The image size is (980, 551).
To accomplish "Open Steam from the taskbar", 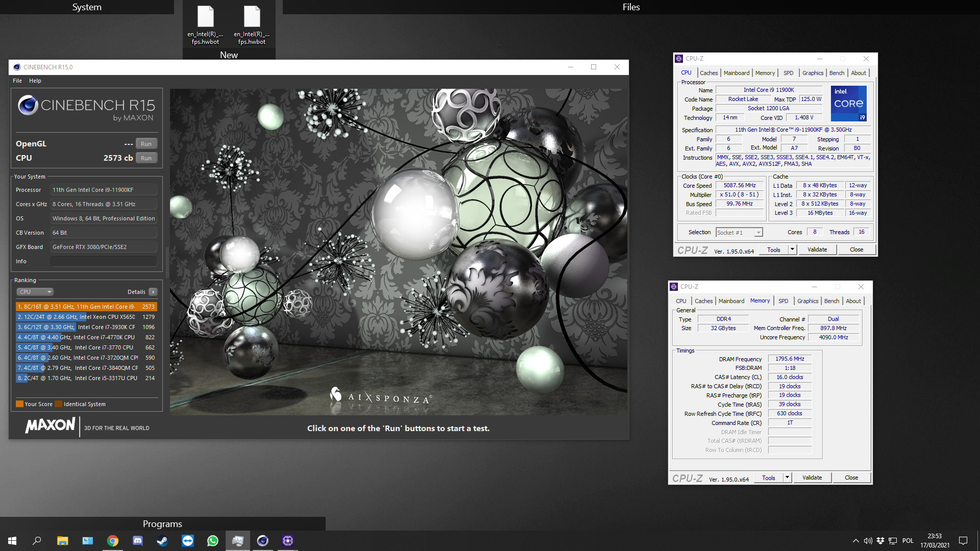I will tap(162, 541).
